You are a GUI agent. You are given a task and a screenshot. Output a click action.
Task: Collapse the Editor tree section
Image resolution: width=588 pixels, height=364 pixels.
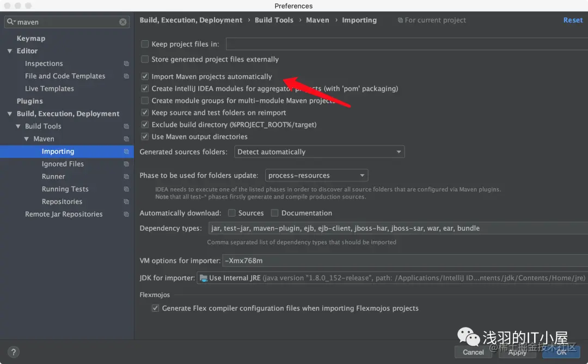(10, 51)
